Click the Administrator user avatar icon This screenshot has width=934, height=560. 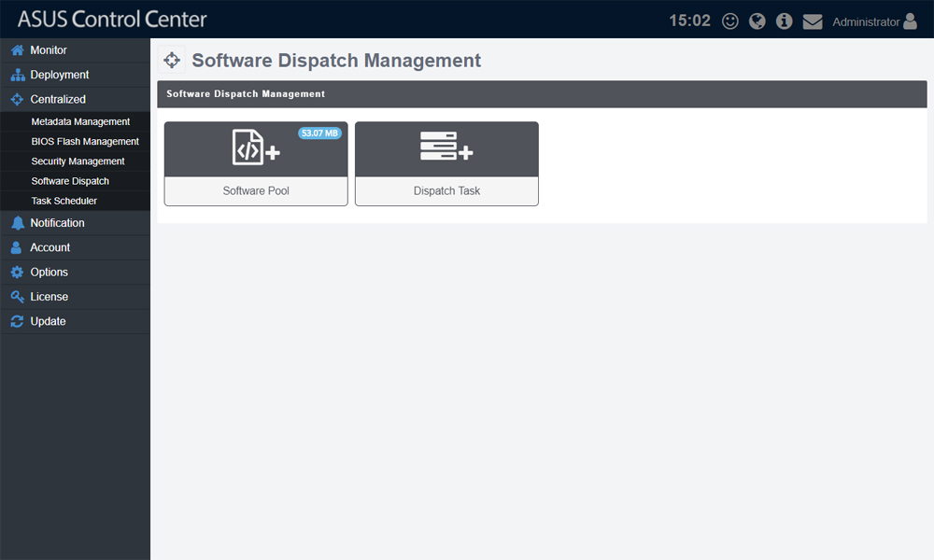pyautogui.click(x=911, y=21)
